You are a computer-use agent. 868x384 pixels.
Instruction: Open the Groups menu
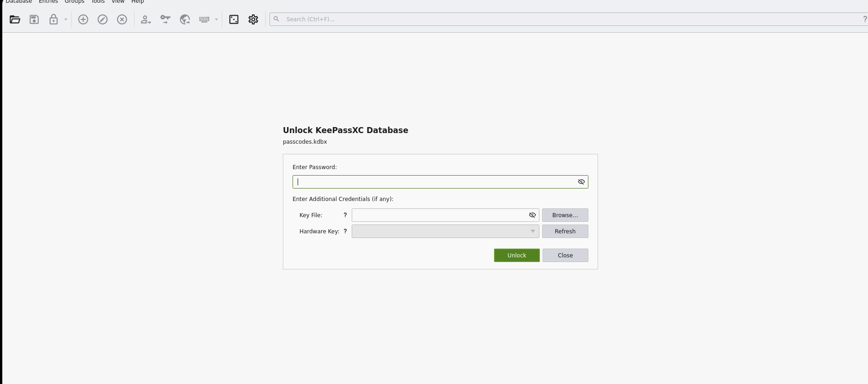pyautogui.click(x=74, y=2)
